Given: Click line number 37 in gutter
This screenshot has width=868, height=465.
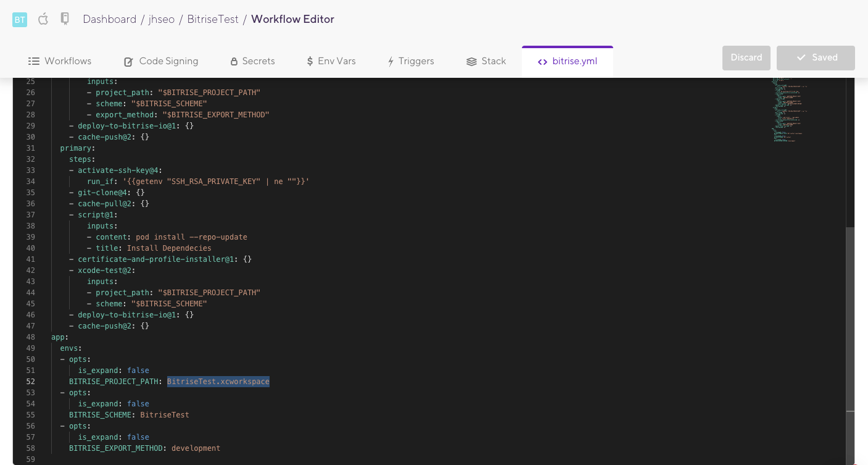Looking at the screenshot, I should tap(30, 215).
